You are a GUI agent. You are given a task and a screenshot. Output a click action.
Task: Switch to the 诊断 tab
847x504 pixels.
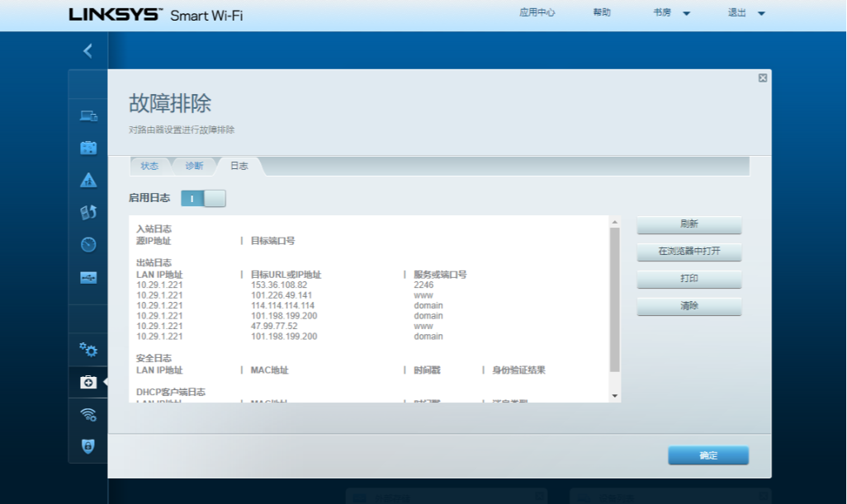195,166
